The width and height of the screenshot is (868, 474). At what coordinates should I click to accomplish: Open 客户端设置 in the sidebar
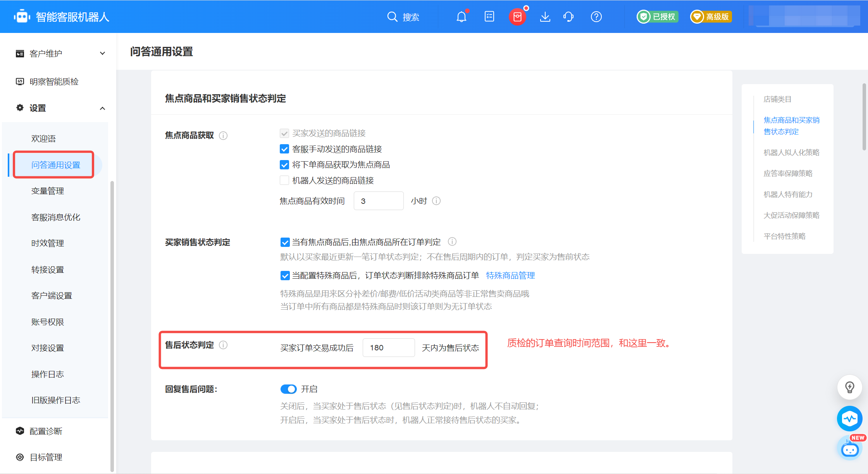click(52, 296)
